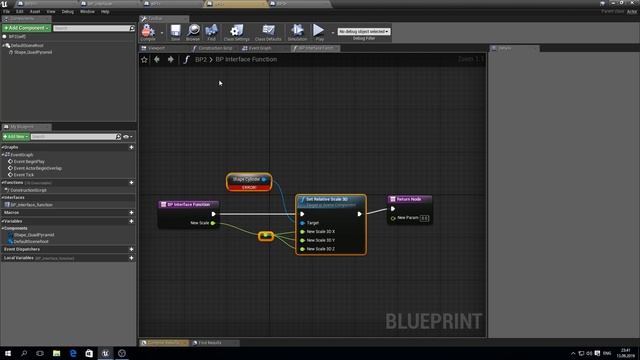The height and width of the screenshot is (360, 640).
Task: Click BP2 in the breadcrumb
Action: (200, 60)
